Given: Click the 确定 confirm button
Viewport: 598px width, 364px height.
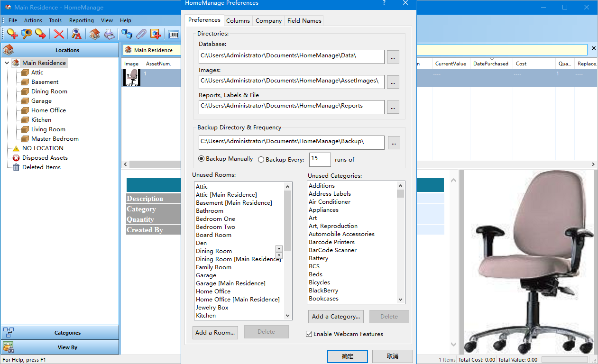Looking at the screenshot, I should pos(348,356).
